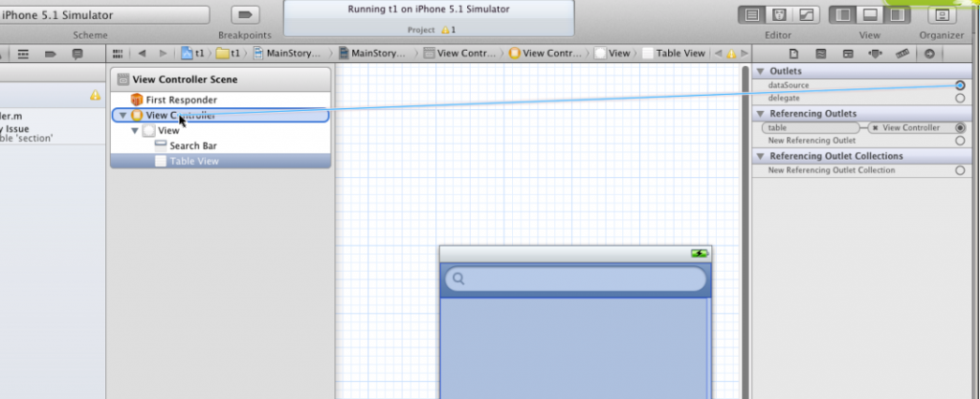
Task: Select Table View in document outline
Action: tap(220, 161)
